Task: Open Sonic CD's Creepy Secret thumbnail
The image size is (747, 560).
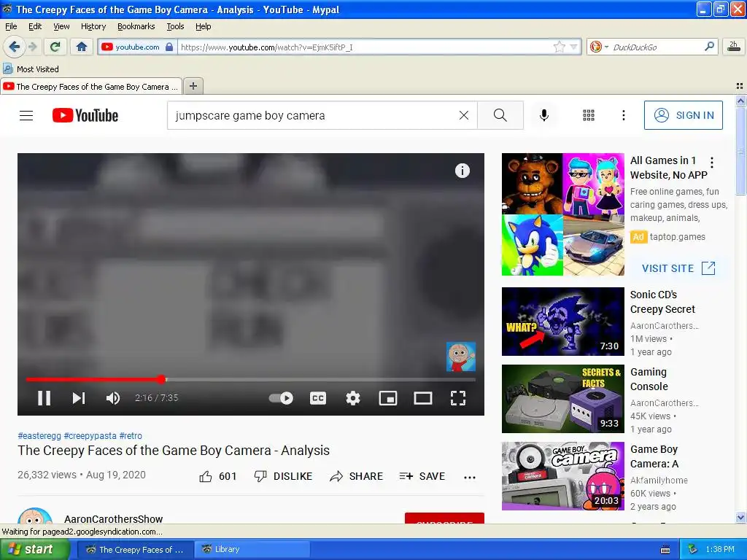Action: point(562,322)
